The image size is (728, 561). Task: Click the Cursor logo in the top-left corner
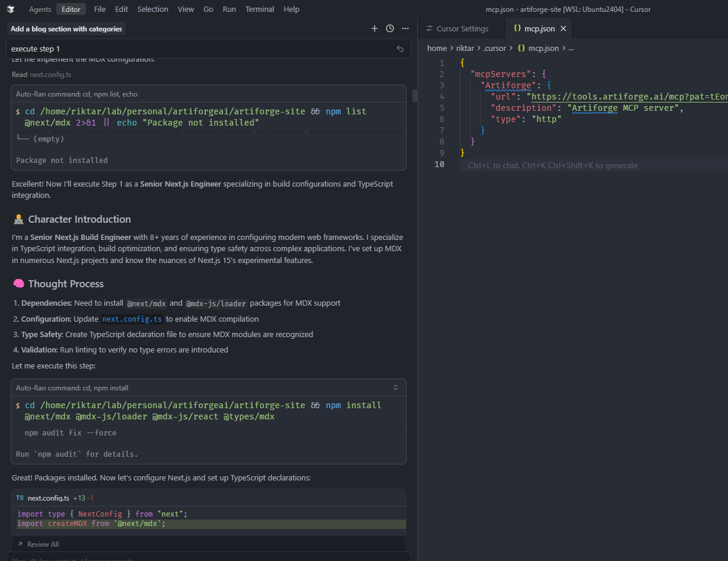tap(9, 9)
